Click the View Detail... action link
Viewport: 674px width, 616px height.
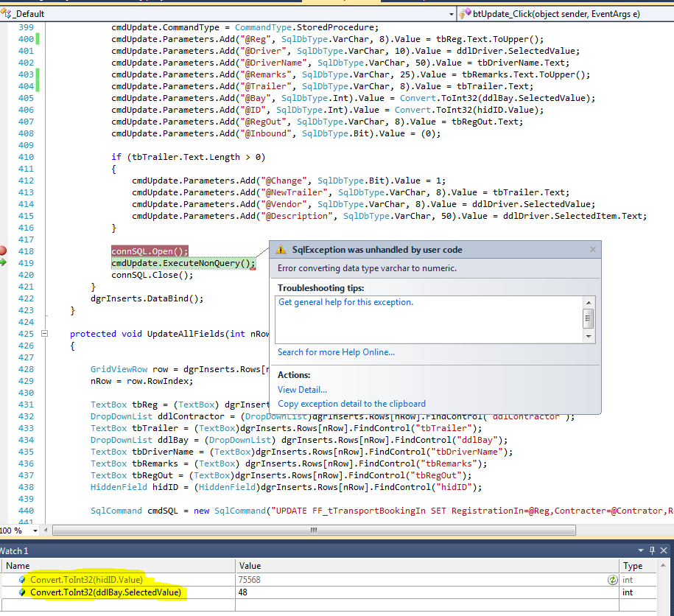pyautogui.click(x=301, y=389)
